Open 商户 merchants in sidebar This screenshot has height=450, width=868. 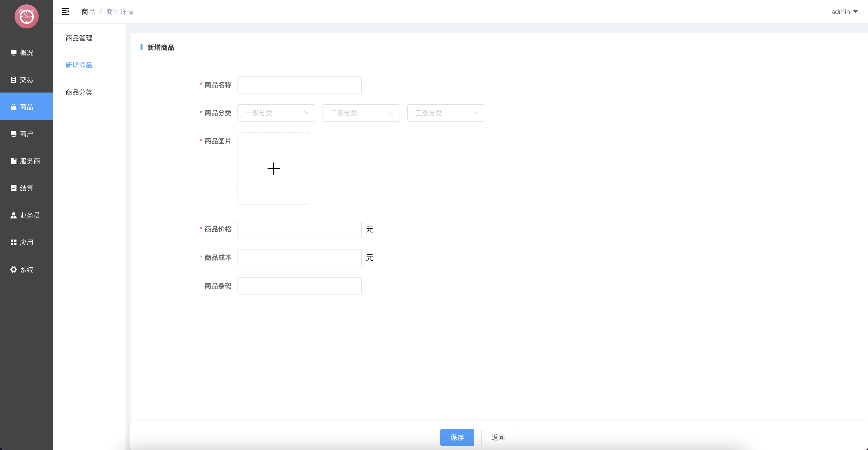tap(26, 134)
